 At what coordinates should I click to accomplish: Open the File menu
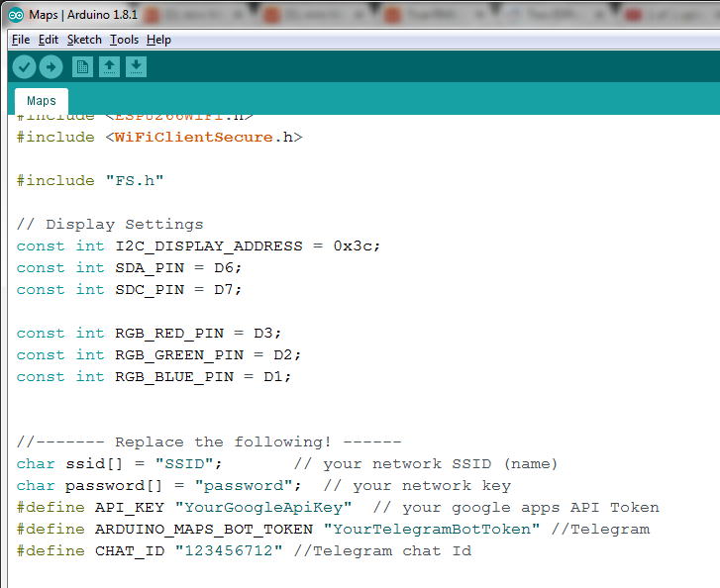pyautogui.click(x=21, y=40)
